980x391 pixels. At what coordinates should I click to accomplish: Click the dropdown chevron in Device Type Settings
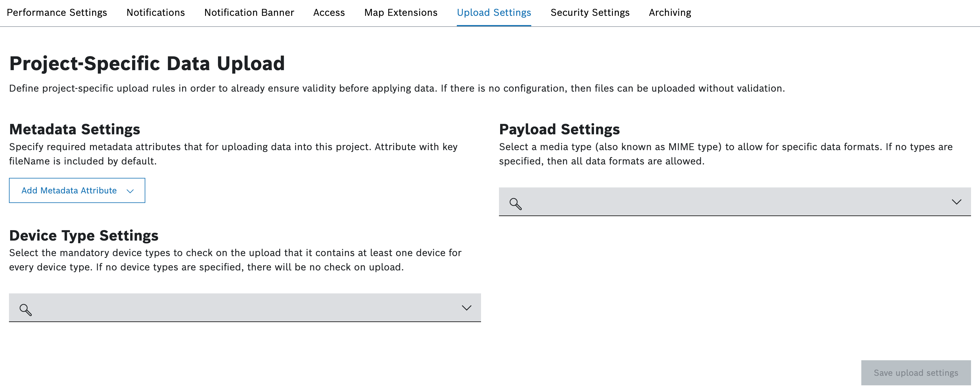468,308
